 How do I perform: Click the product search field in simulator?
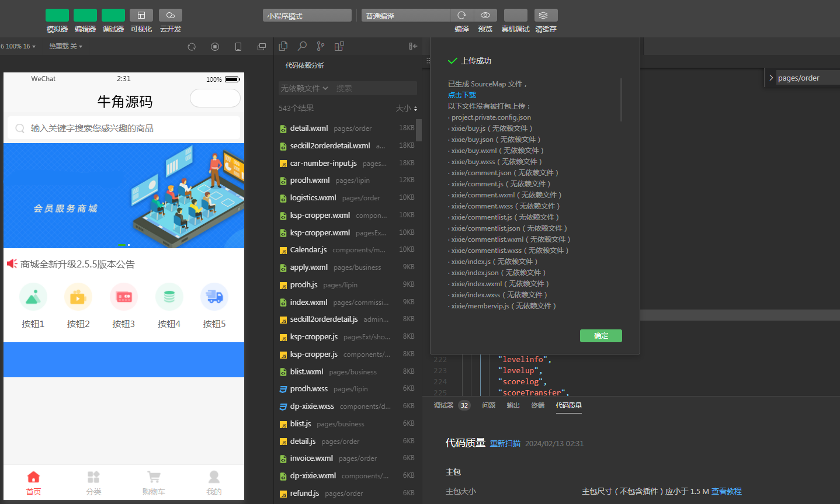[124, 128]
